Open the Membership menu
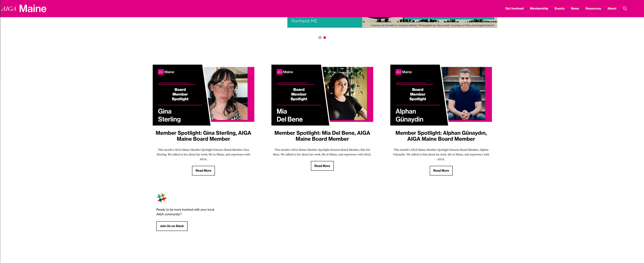The width and height of the screenshot is (644, 263). click(x=539, y=9)
